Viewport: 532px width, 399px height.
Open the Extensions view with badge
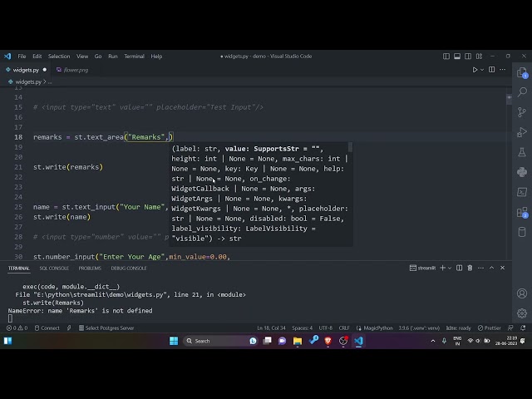[x=522, y=213]
